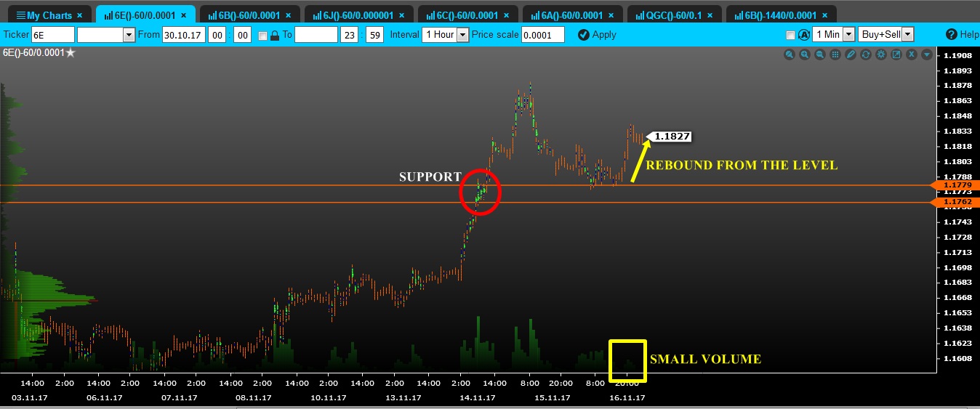This screenshot has width=980, height=409.
Task: Click the My Charts list icon
Action: pyautogui.click(x=21, y=15)
